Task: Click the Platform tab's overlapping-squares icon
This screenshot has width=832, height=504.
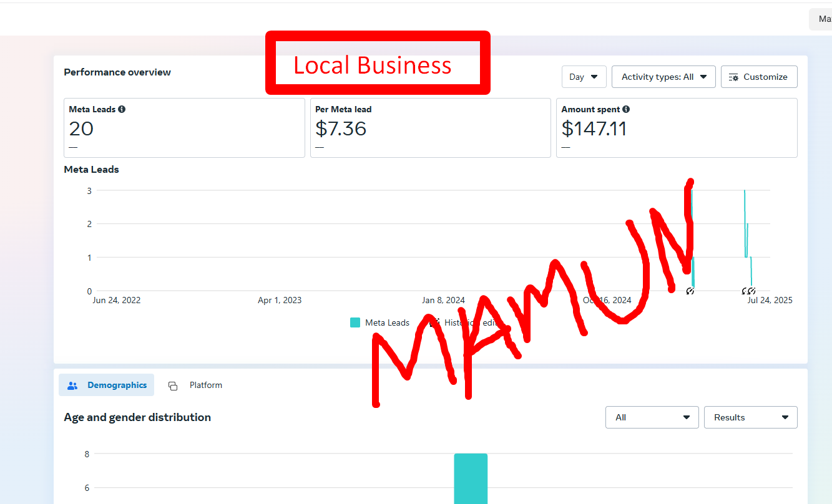Action: [173, 385]
